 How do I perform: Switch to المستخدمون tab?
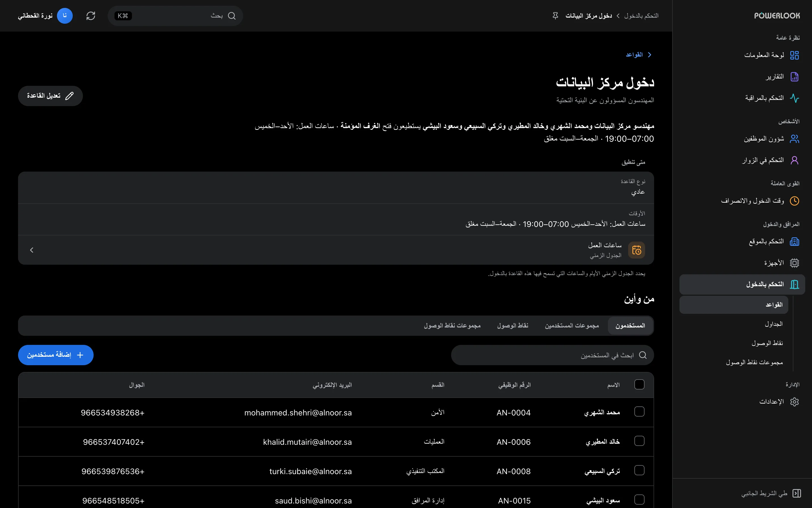(630, 326)
